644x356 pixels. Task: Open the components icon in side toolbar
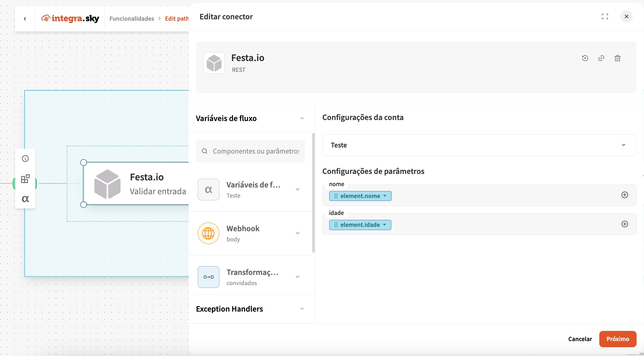[x=25, y=179]
